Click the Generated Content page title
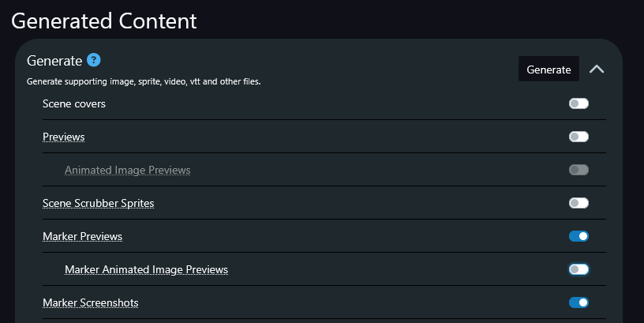This screenshot has height=323, width=644. click(103, 21)
